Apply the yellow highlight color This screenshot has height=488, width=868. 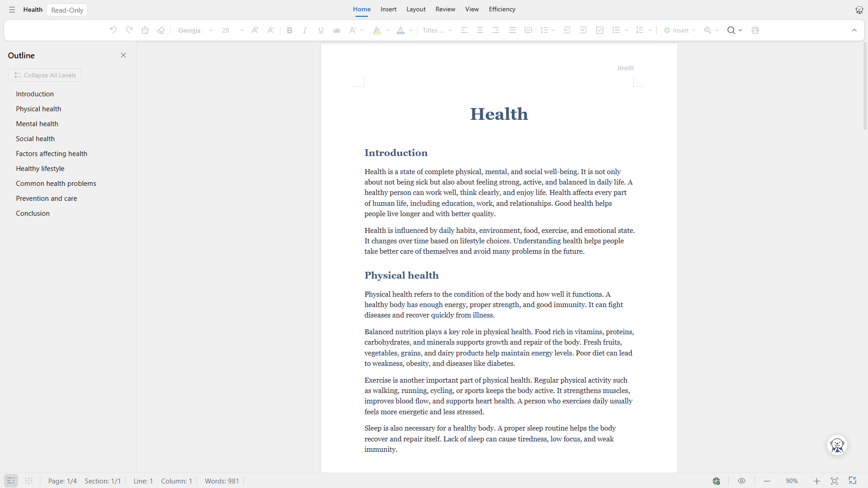(x=377, y=30)
